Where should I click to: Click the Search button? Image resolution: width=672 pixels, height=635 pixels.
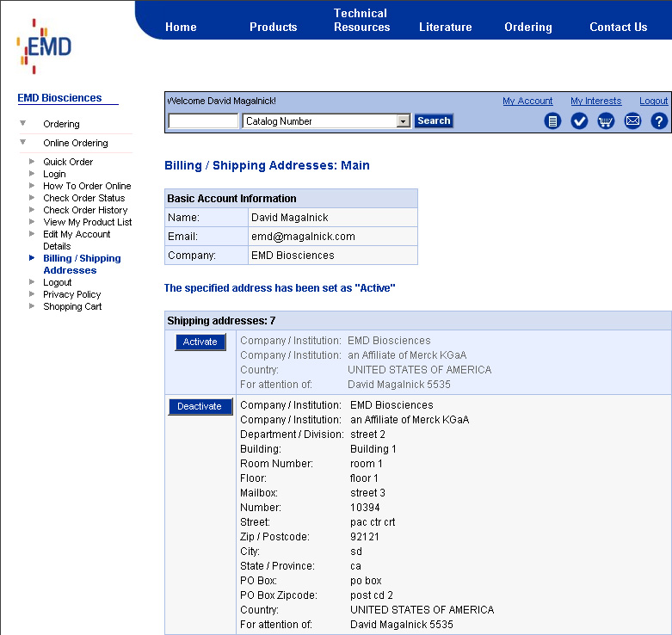point(434,120)
